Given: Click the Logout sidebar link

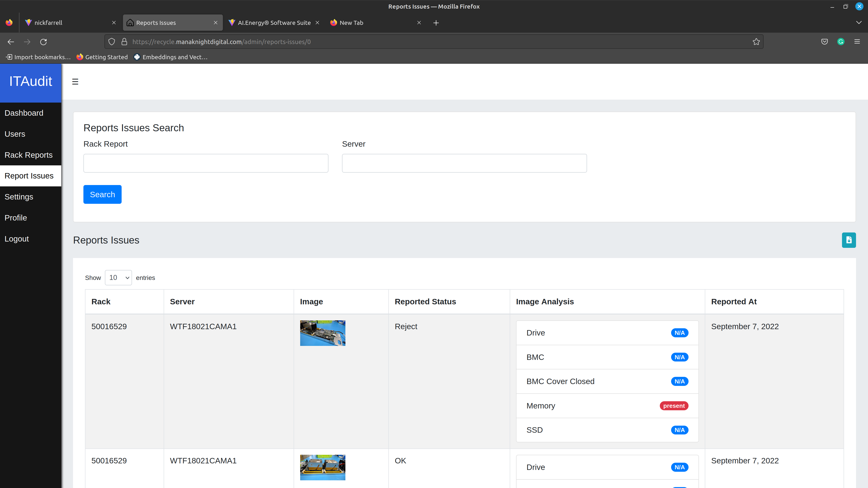Looking at the screenshot, I should point(17,239).
